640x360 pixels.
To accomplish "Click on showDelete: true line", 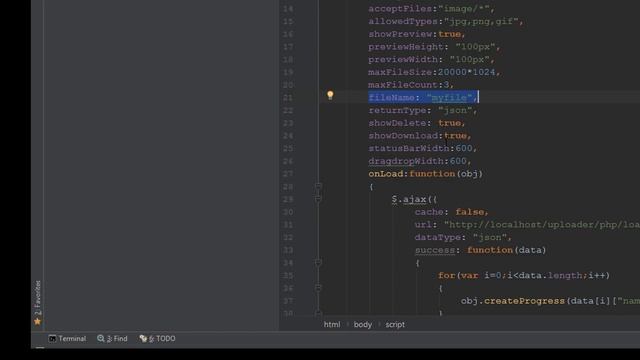I will (417, 123).
